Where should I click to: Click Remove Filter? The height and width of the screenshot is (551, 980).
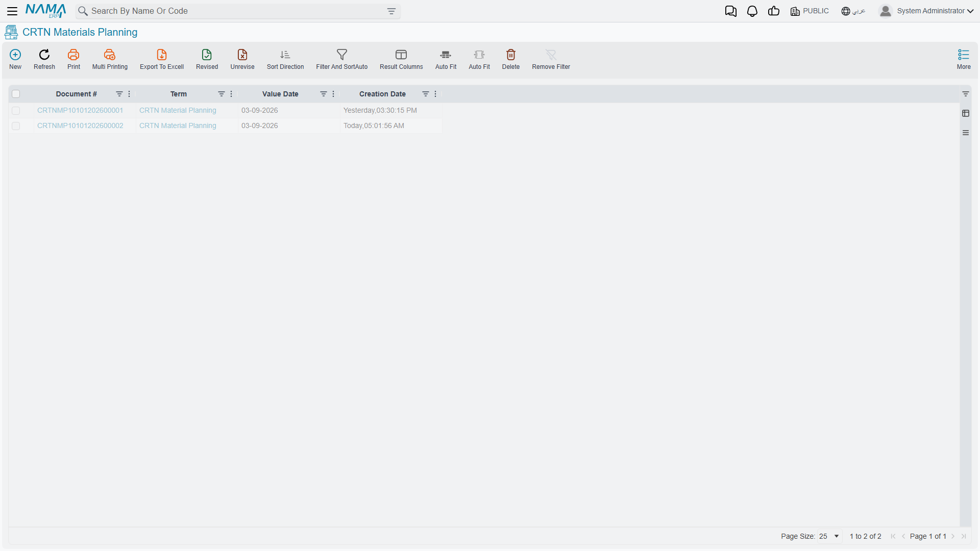pos(551,59)
